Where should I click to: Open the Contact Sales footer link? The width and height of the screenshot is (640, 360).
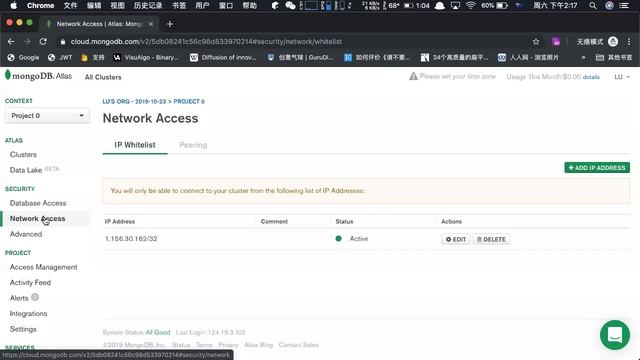tap(298, 345)
